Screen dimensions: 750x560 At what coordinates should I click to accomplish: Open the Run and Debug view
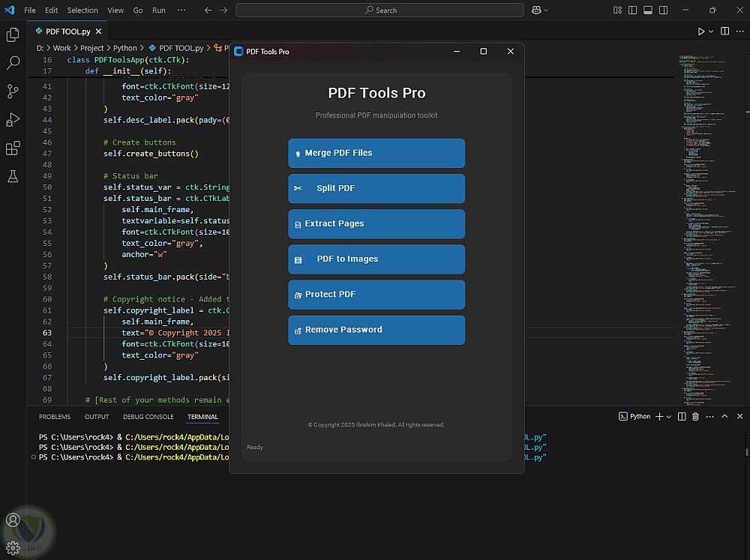(x=13, y=120)
